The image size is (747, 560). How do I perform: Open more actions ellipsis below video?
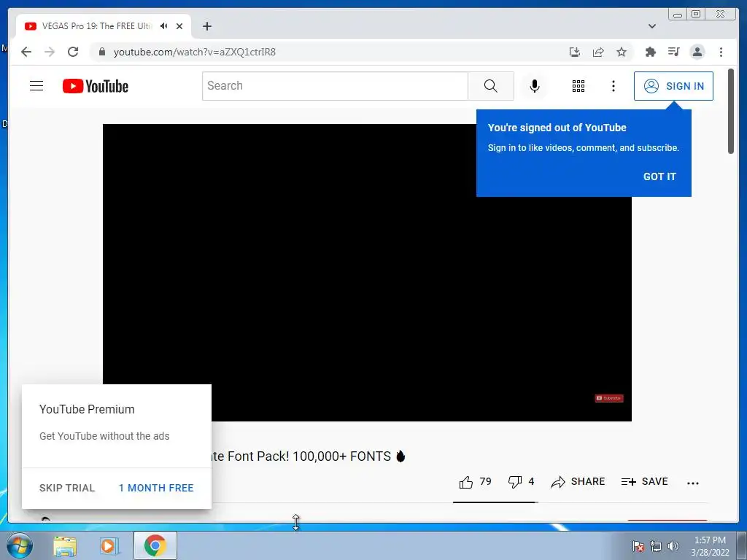(693, 483)
